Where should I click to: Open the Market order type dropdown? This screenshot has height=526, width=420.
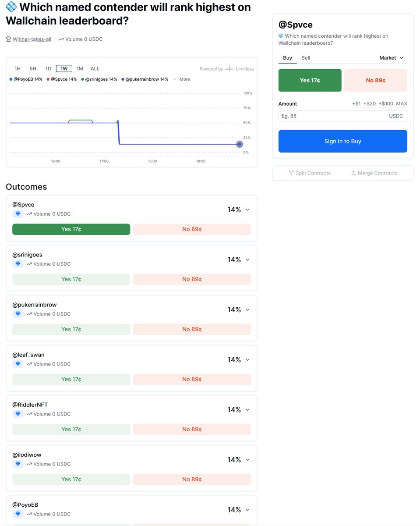click(x=392, y=57)
